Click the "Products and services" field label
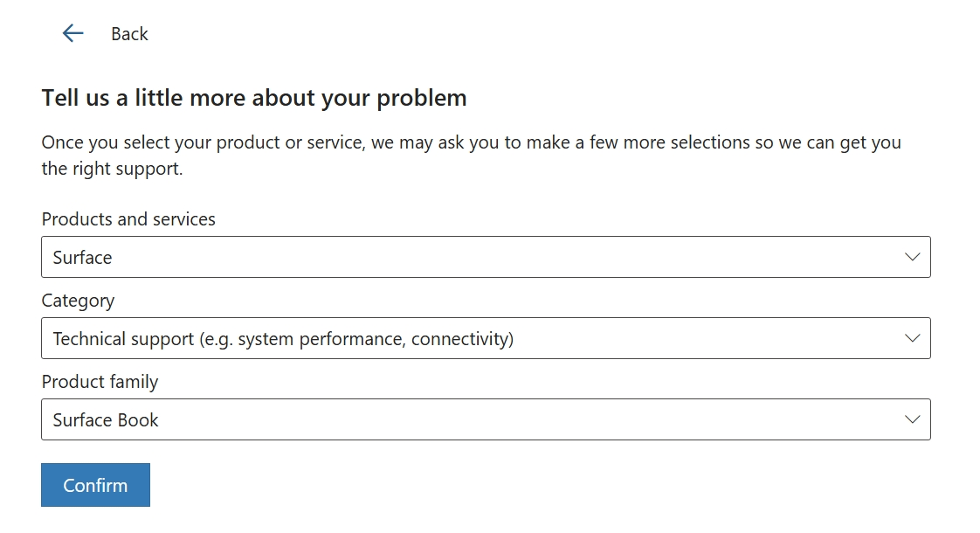980x533 pixels. (128, 219)
